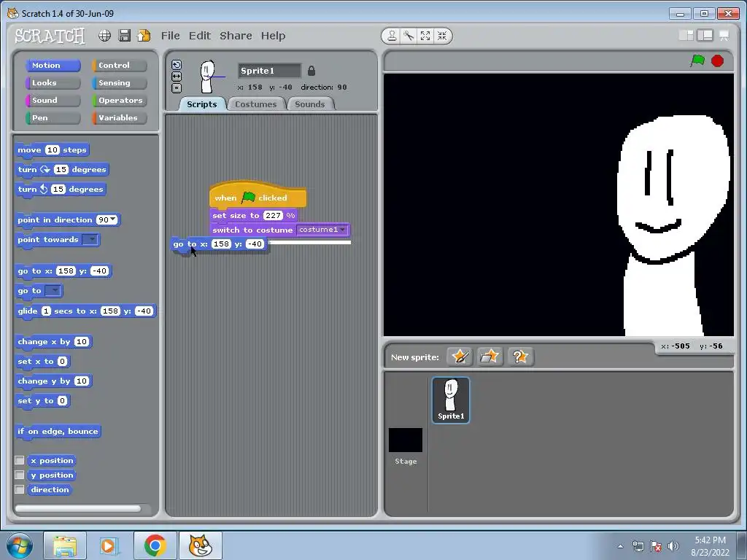Open File Explorer from taskbar
747x560 pixels.
click(x=65, y=545)
